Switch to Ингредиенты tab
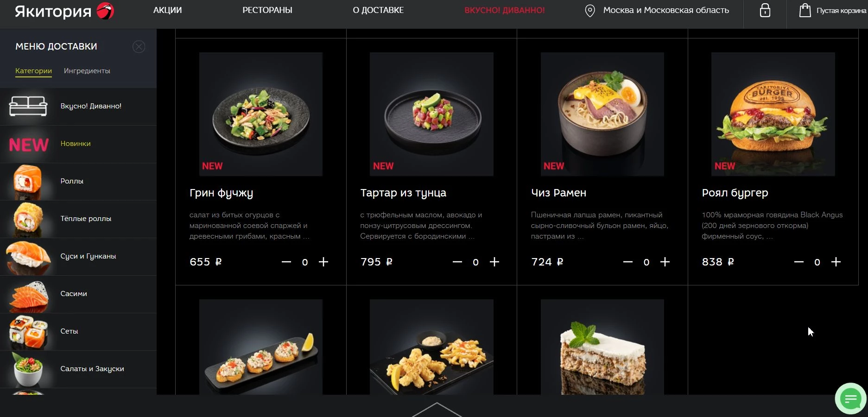Viewport: 868px width, 417px height. click(87, 71)
